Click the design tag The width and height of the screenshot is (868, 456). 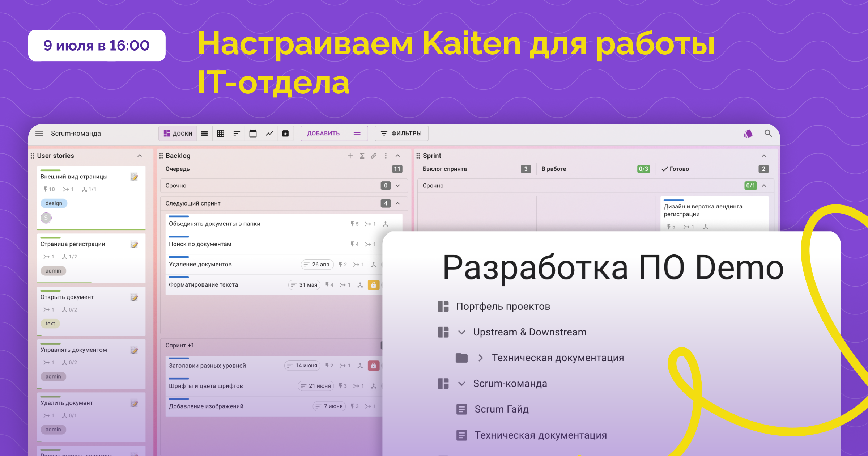54,203
